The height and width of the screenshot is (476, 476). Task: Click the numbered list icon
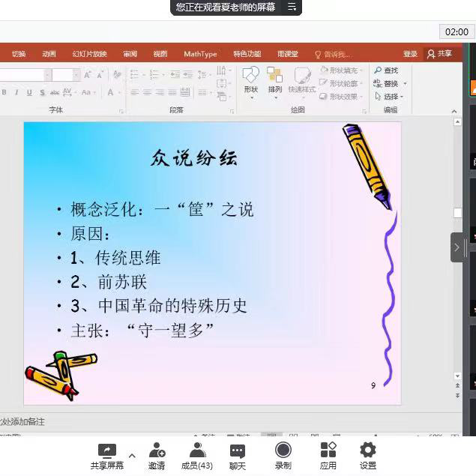pos(154,74)
